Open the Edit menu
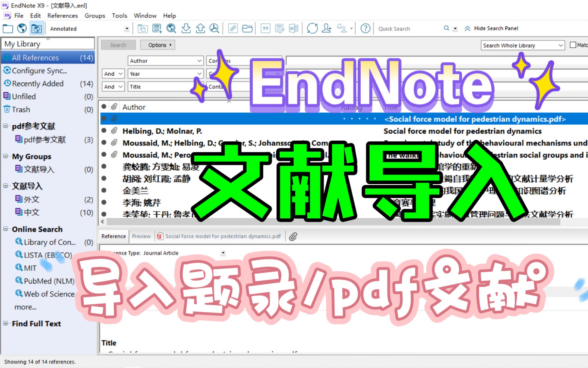Image resolution: width=588 pixels, height=368 pixels. pyautogui.click(x=35, y=16)
